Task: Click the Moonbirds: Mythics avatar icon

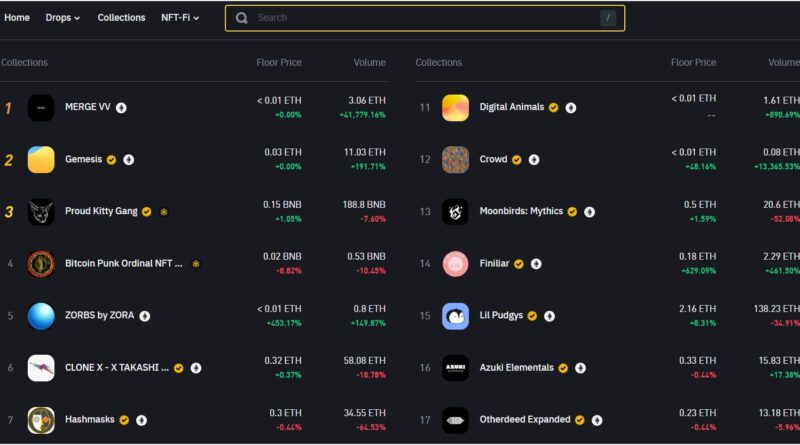Action: [x=455, y=211]
